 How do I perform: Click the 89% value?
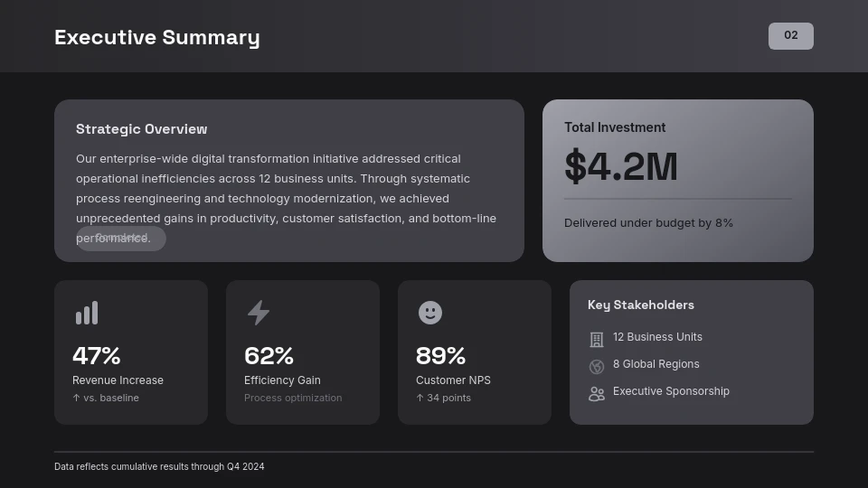pyautogui.click(x=440, y=355)
